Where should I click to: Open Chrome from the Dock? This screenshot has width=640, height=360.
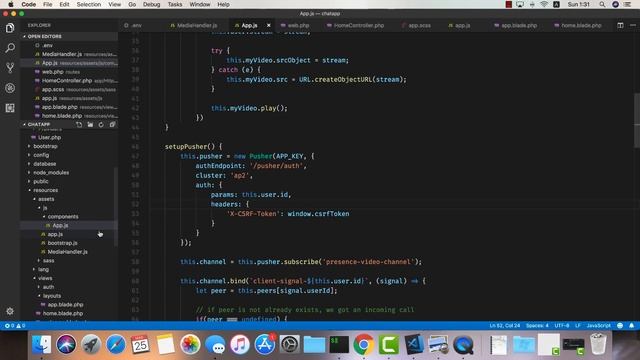363,345
